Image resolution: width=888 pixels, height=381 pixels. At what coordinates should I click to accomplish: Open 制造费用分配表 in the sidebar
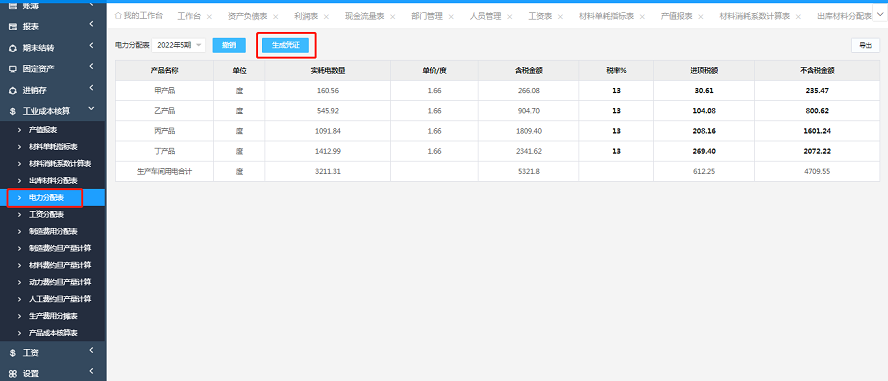click(53, 232)
